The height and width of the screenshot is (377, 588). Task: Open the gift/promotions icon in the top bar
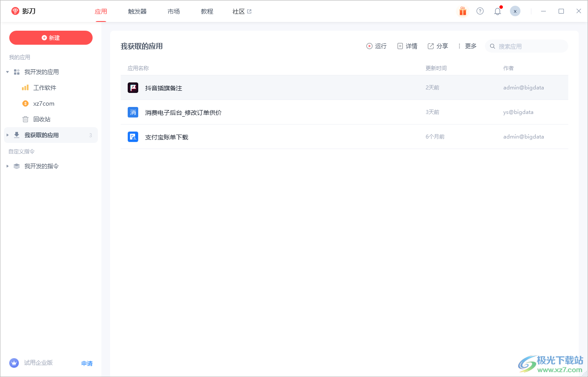[x=463, y=11]
